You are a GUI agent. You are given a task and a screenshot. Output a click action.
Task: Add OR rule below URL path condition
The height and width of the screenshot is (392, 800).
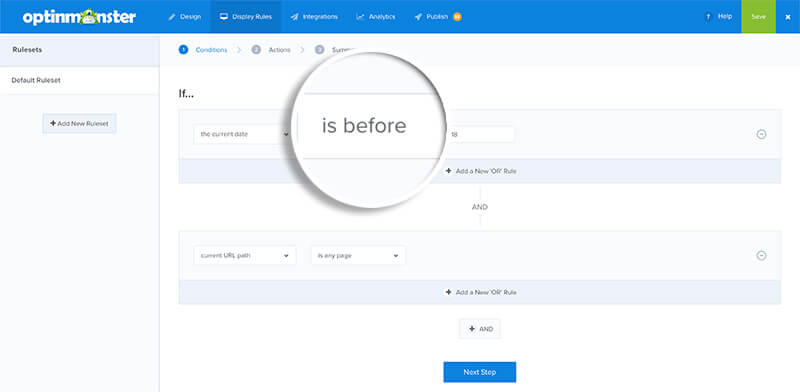[x=480, y=292]
